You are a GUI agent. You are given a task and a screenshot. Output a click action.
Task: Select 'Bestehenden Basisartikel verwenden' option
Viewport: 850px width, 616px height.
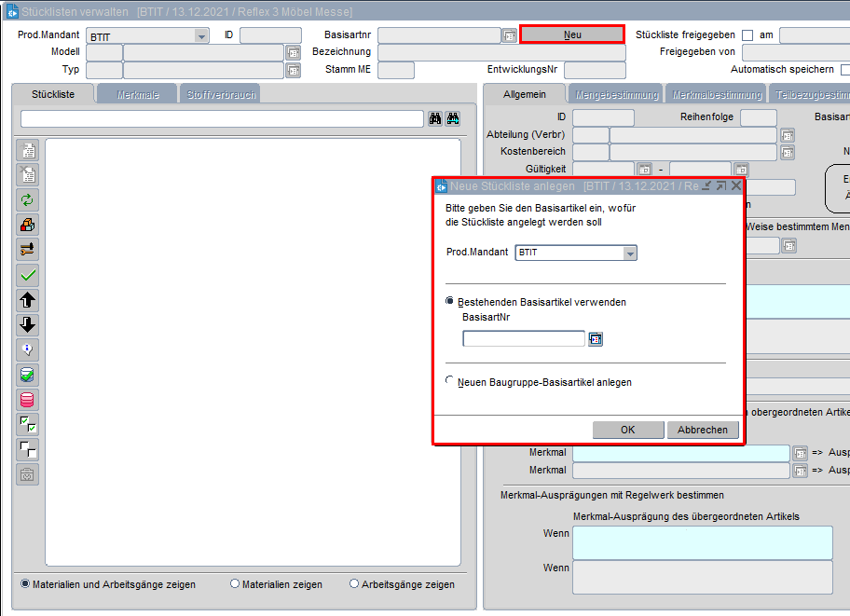tap(451, 302)
